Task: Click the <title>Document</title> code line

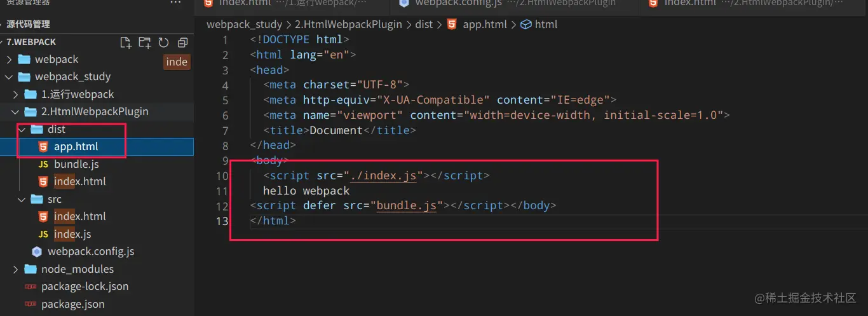Action: (340, 130)
